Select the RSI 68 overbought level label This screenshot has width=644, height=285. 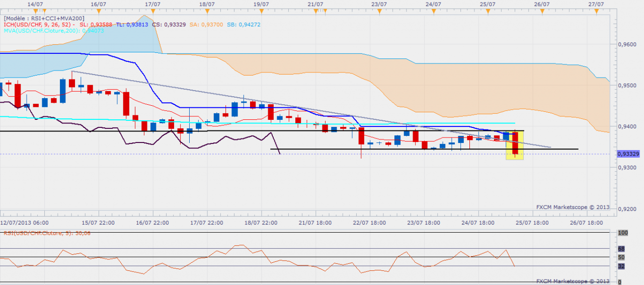click(x=621, y=249)
